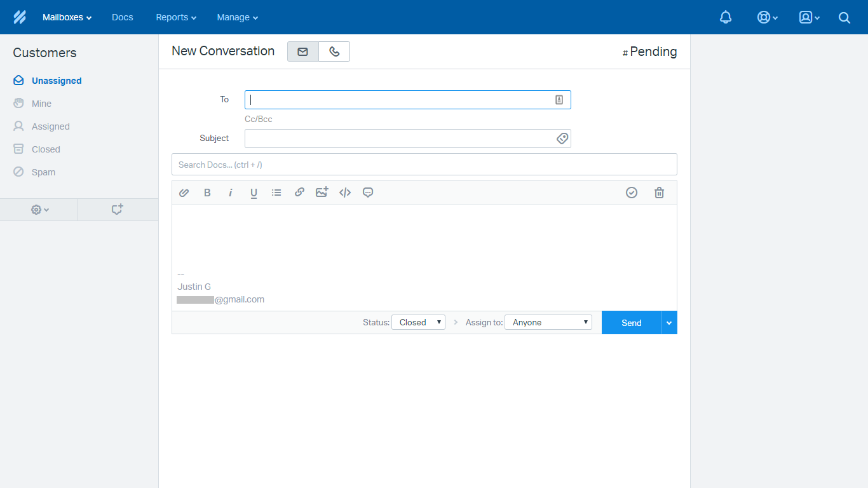Open the Assign to dropdown
Viewport: 868px width, 488px height.
coord(548,322)
